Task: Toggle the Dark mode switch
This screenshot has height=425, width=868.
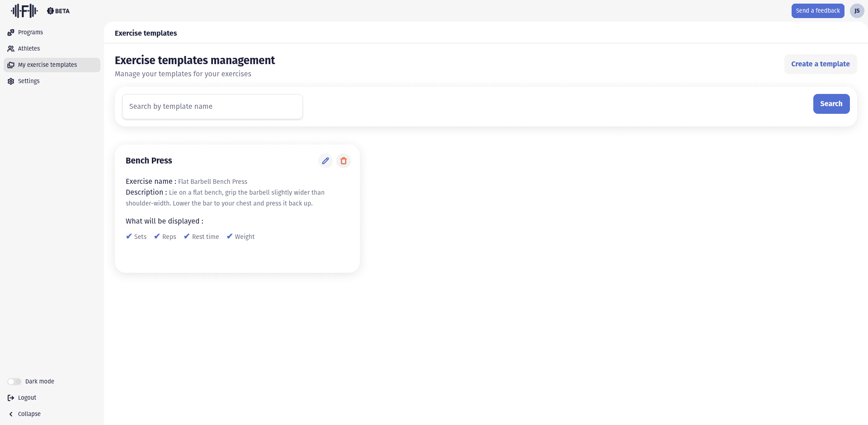Action: click(14, 382)
